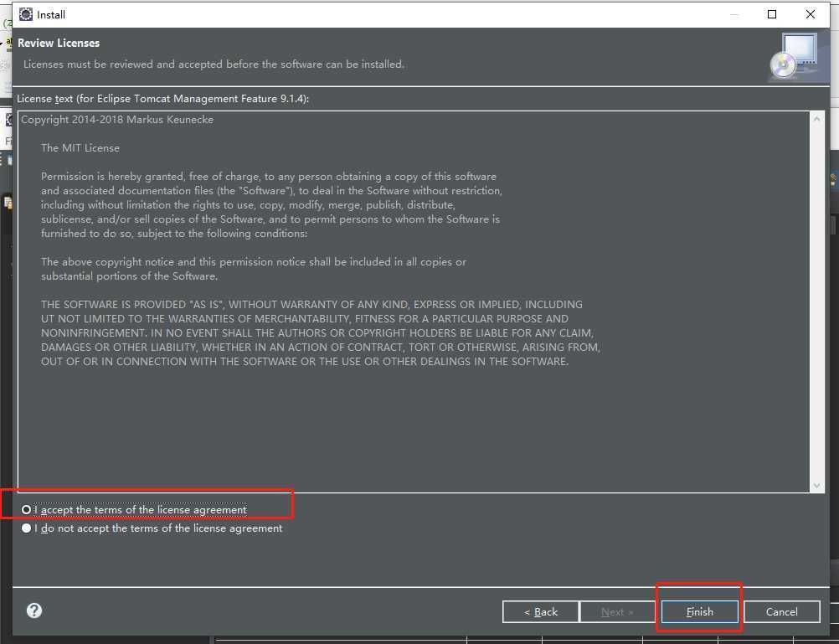
Task: Click 'Licenses must be reviewed and accepted' description
Action: pyautogui.click(x=214, y=64)
